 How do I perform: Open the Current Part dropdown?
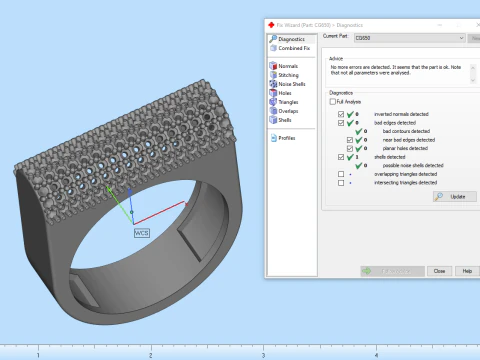(x=409, y=38)
